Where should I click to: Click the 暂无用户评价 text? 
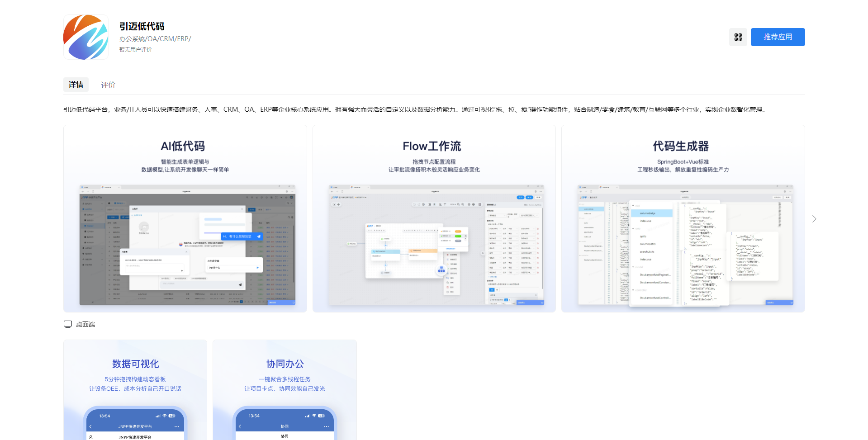pos(136,50)
